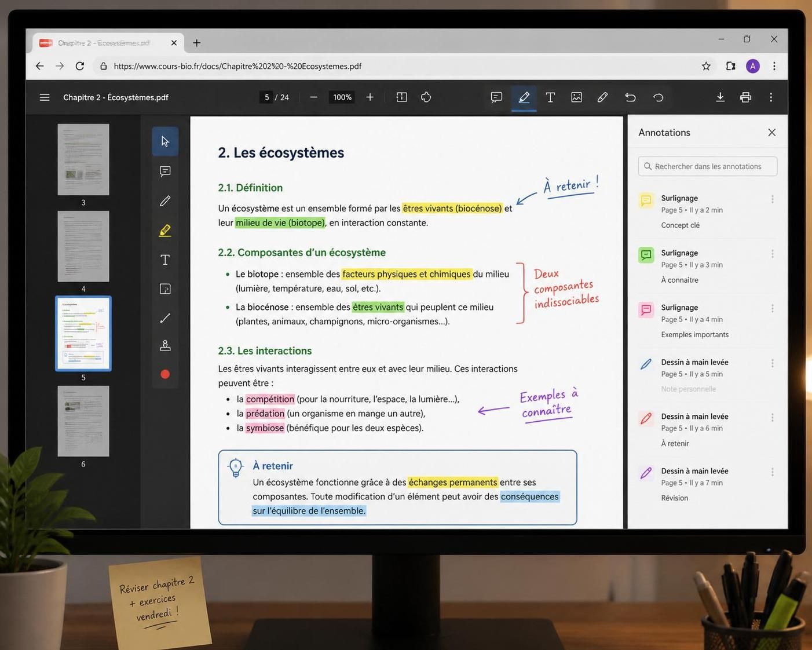Open the user profile avatar A
Viewport: 812px width, 650px height.
752,66
